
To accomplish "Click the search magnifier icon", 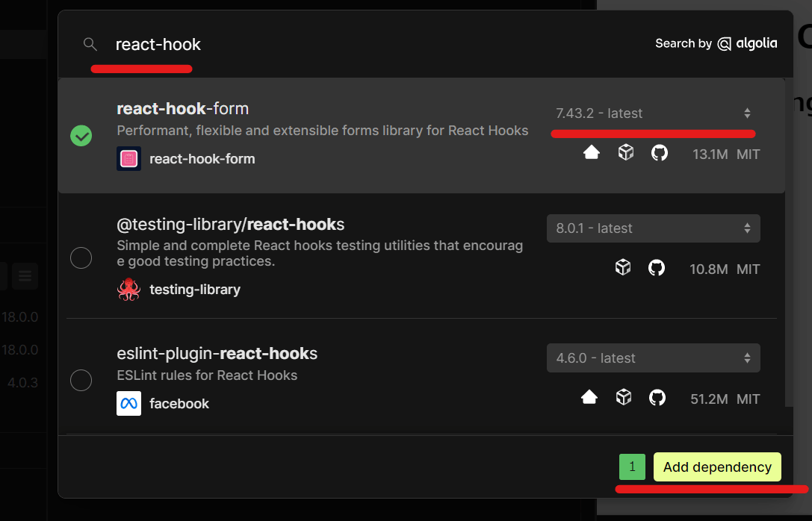I will coord(90,44).
